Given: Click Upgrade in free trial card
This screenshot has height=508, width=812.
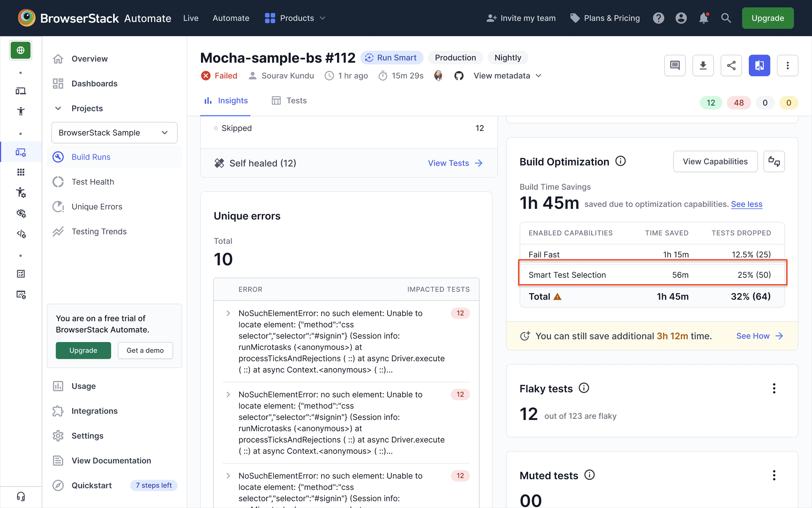Looking at the screenshot, I should (83, 350).
